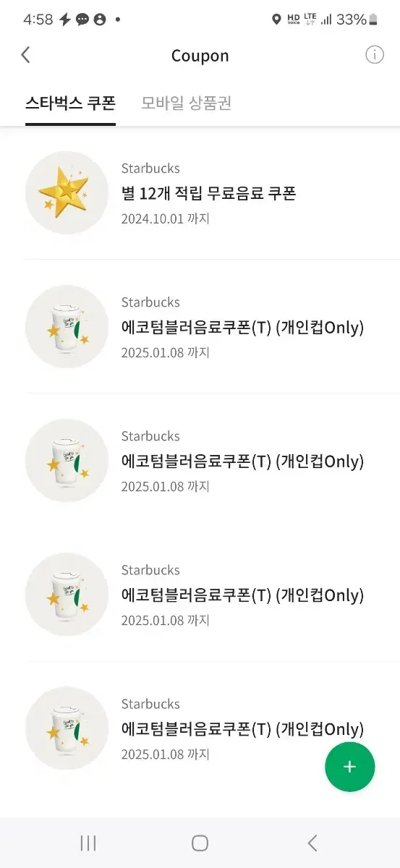This screenshot has height=868, width=400.
Task: Tap the Android navigation back chevron
Action: [x=312, y=843]
